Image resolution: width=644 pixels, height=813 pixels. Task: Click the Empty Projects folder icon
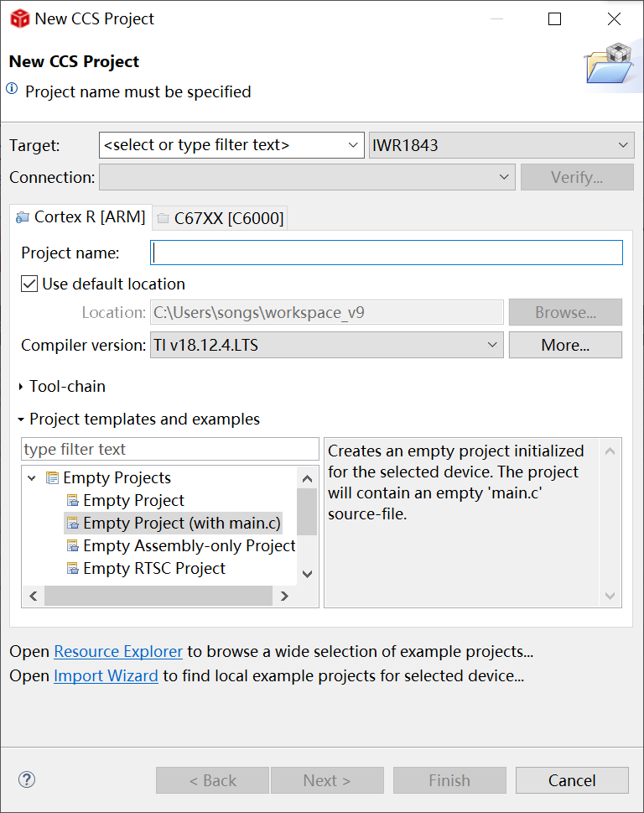52,478
